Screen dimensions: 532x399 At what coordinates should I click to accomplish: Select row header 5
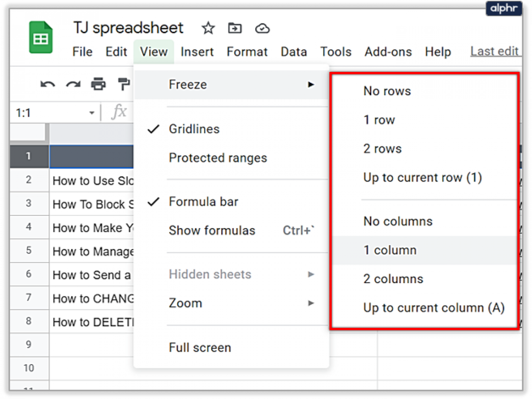click(29, 251)
